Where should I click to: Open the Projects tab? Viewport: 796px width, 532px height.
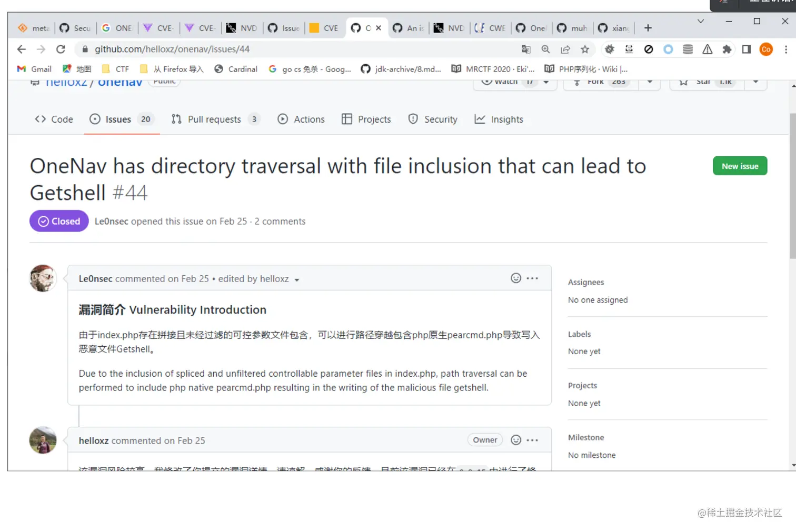point(366,119)
